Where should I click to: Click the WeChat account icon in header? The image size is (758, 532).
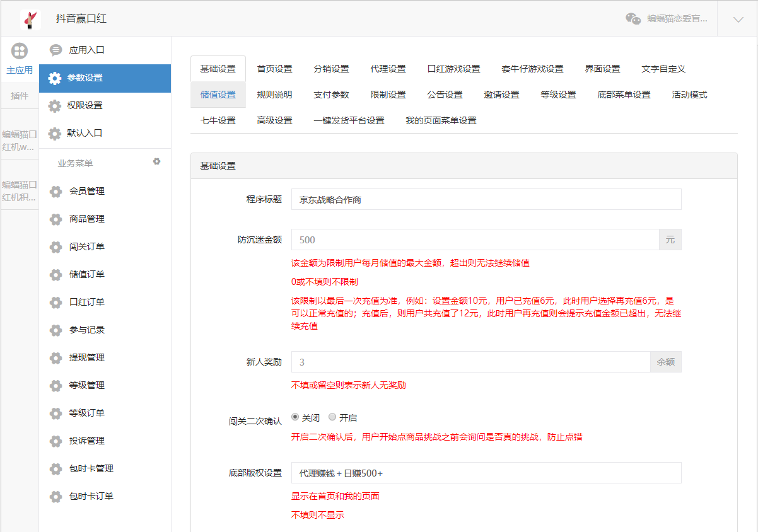pos(633,19)
